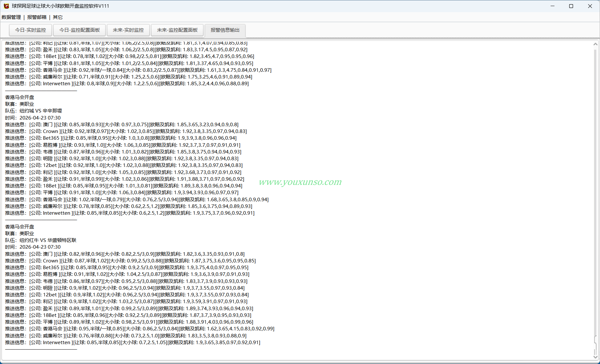Minimize the monitoring software window

[553, 6]
